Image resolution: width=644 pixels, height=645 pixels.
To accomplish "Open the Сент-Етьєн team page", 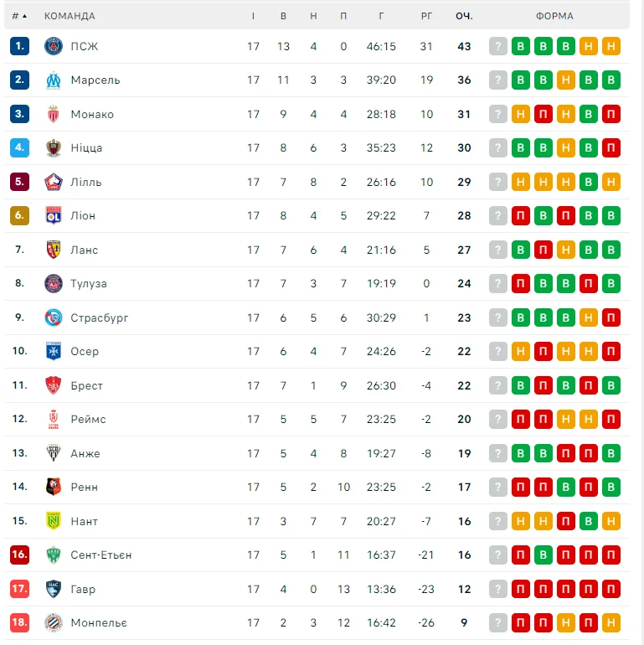I will 101,555.
